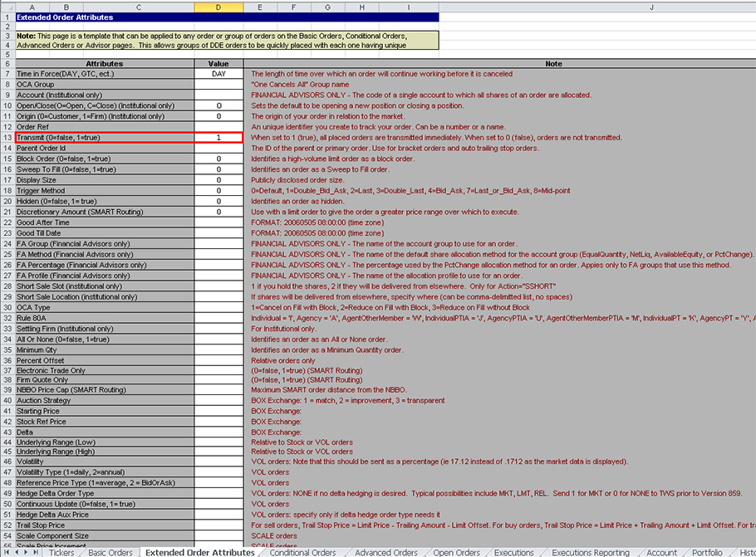The image size is (756, 557).
Task: Click the next sheet navigation arrow
Action: tap(26, 552)
